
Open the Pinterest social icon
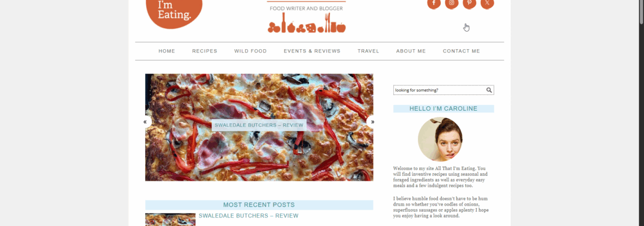click(x=469, y=3)
